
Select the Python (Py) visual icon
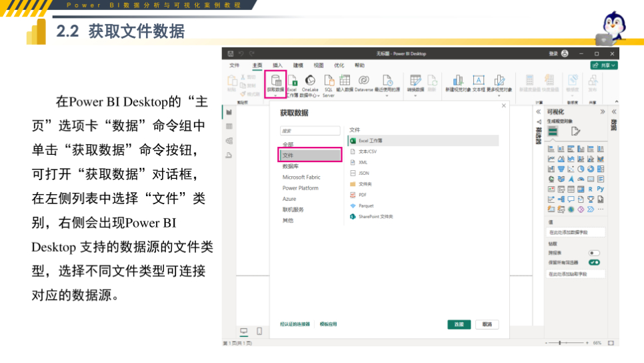(x=601, y=189)
